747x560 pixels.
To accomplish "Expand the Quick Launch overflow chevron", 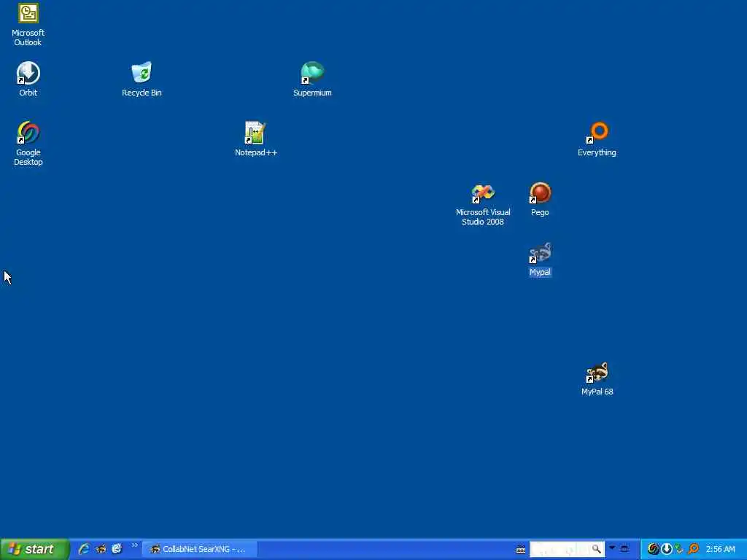I will tap(135, 545).
